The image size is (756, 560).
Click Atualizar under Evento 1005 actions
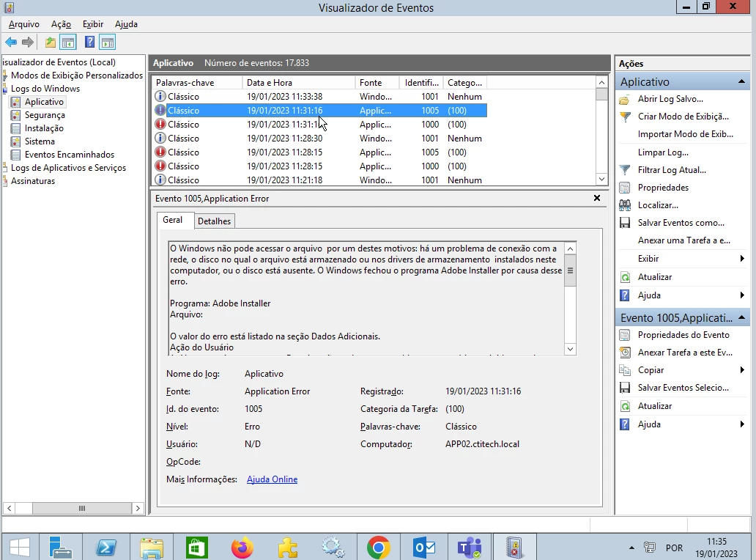[x=654, y=406]
